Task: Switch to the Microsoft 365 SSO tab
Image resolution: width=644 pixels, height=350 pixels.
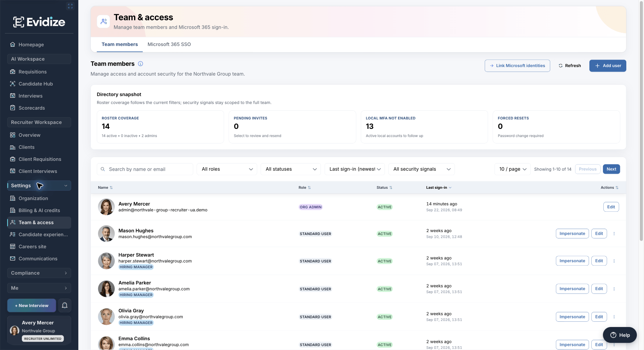Action: pos(169,44)
